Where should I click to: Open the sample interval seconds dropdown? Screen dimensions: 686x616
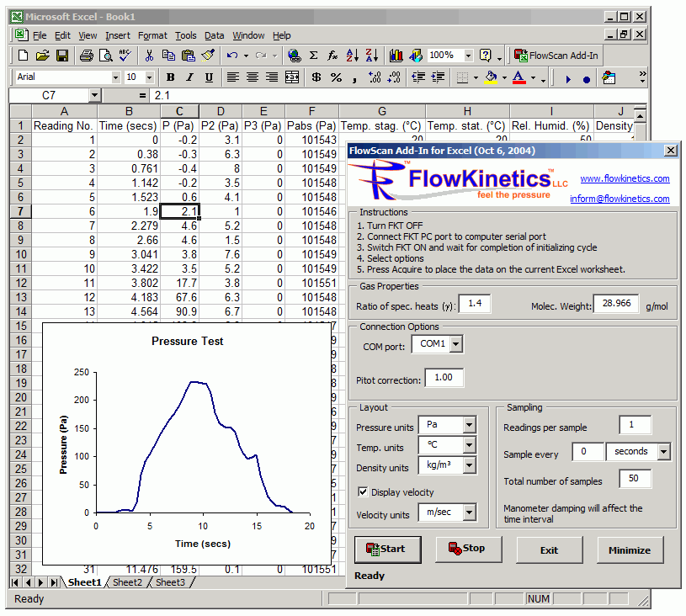coord(664,452)
